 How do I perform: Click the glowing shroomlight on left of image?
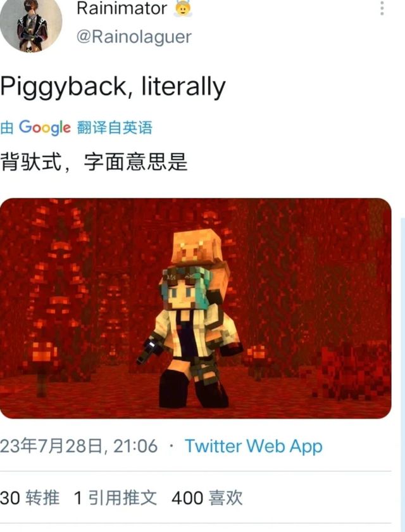point(44,353)
